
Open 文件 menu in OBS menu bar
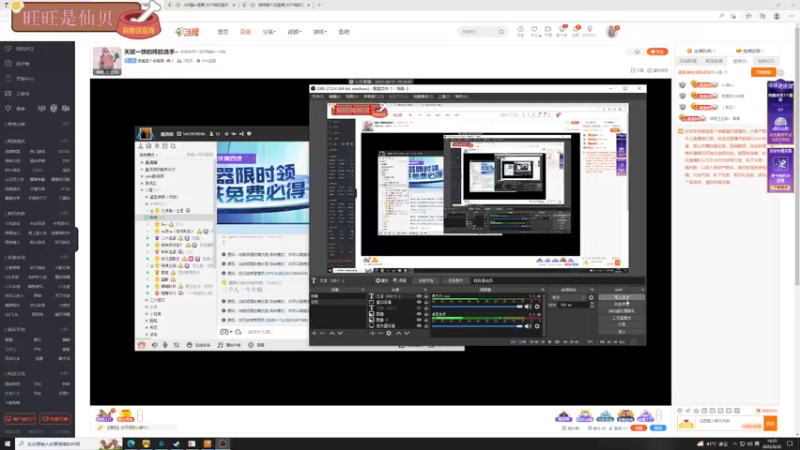317,96
